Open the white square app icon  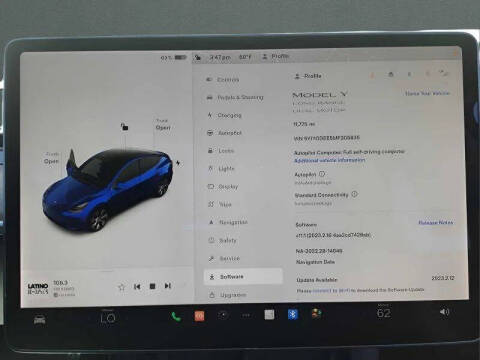269,314
